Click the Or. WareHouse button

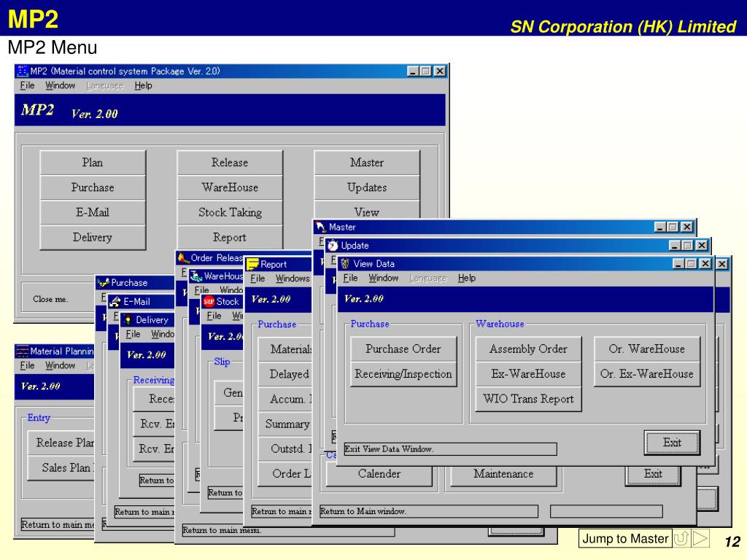coord(647,349)
